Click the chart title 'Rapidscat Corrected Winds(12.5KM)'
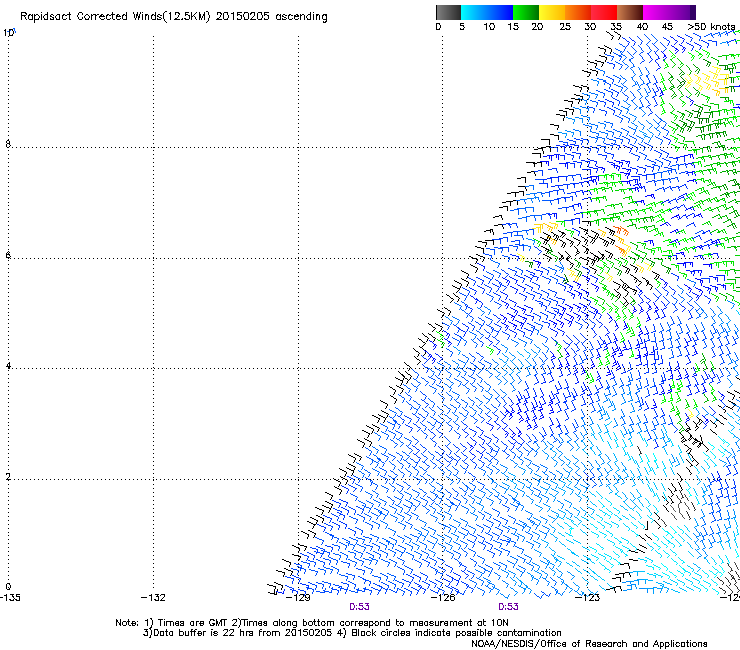 pyautogui.click(x=115, y=17)
